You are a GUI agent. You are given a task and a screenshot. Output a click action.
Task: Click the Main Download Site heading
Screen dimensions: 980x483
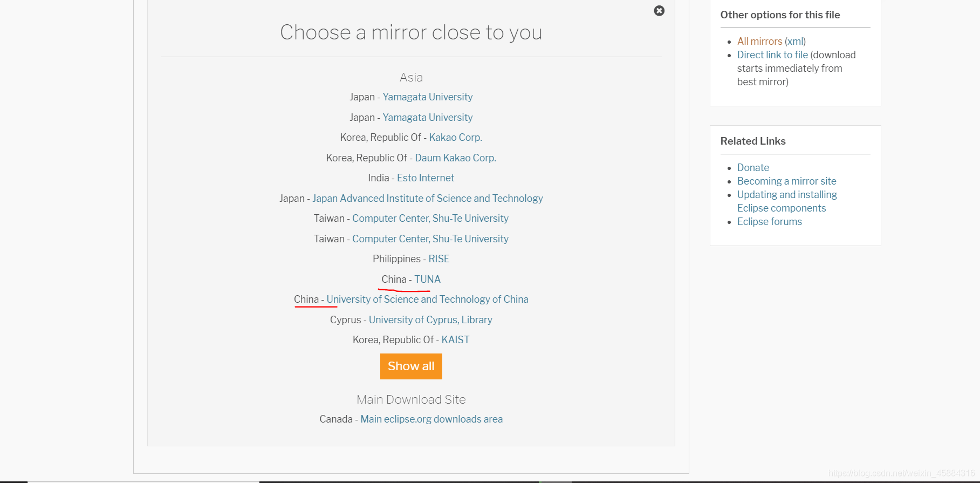411,400
